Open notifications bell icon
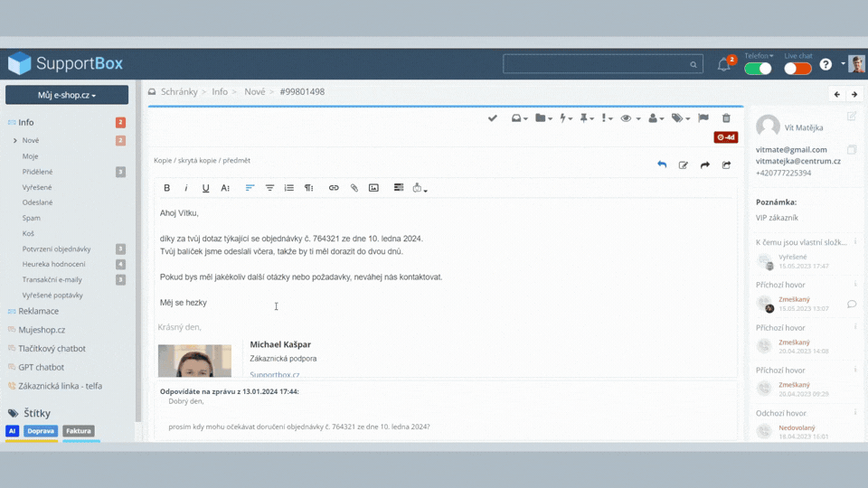The height and width of the screenshot is (488, 868). click(x=723, y=65)
